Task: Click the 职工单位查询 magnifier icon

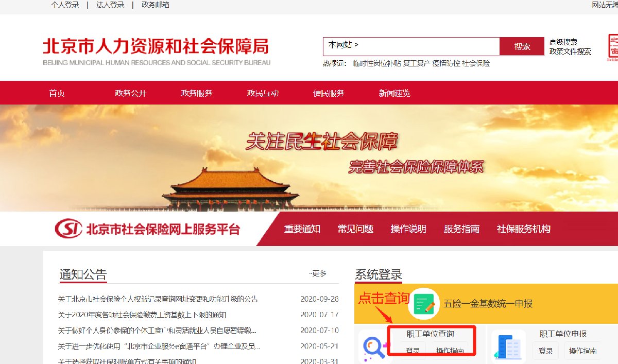Action: point(374,348)
